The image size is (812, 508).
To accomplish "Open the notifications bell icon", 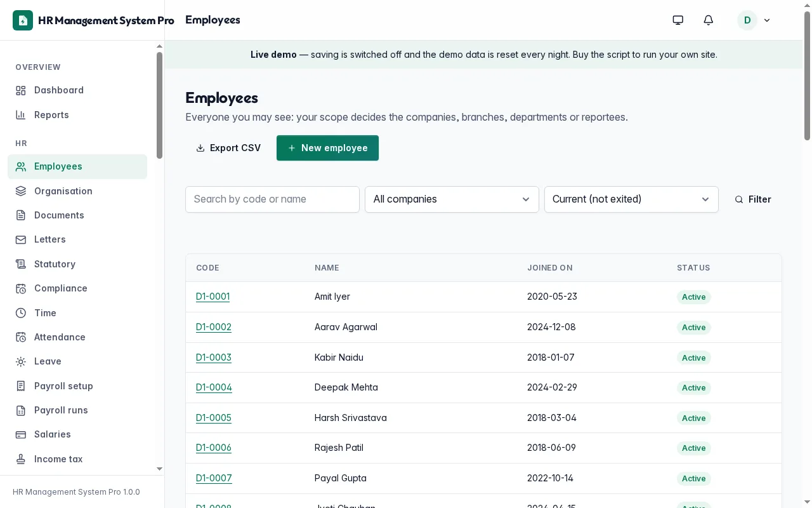I will (709, 20).
